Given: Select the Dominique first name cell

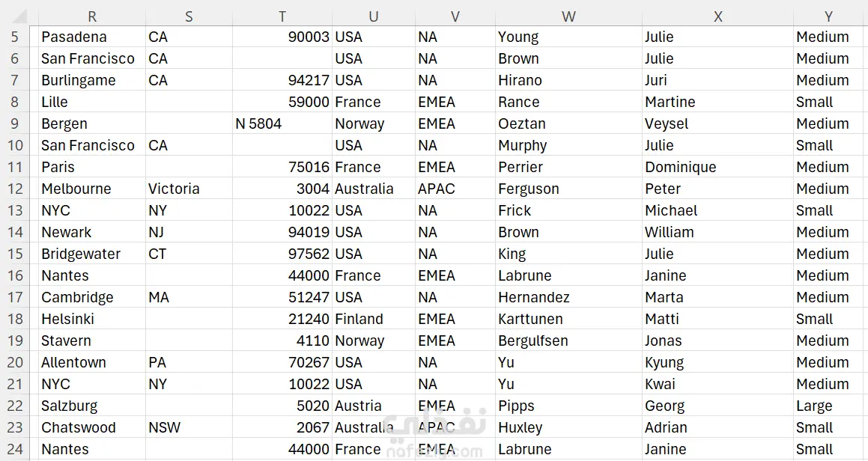Looking at the screenshot, I should click(x=717, y=167).
